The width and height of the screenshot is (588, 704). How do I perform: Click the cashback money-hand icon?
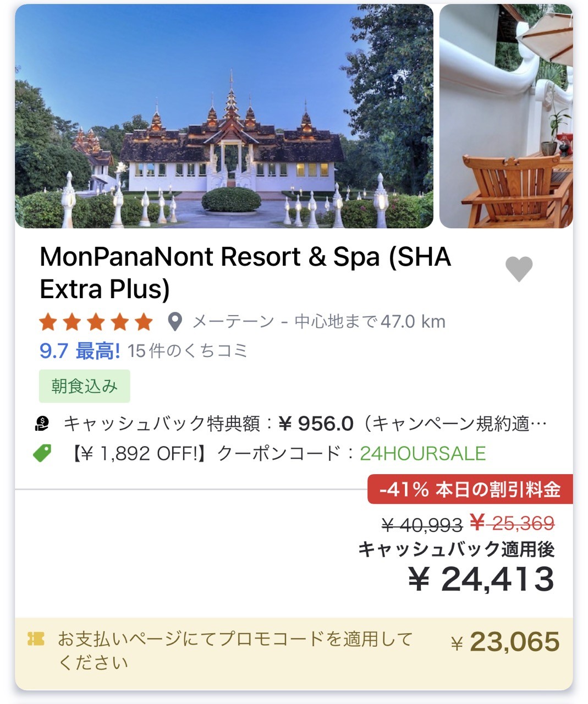coord(42,424)
